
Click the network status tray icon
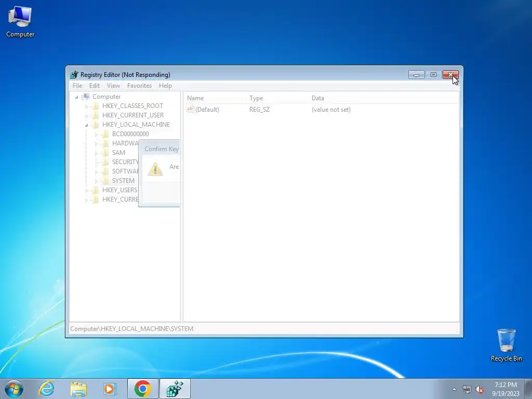(467, 389)
